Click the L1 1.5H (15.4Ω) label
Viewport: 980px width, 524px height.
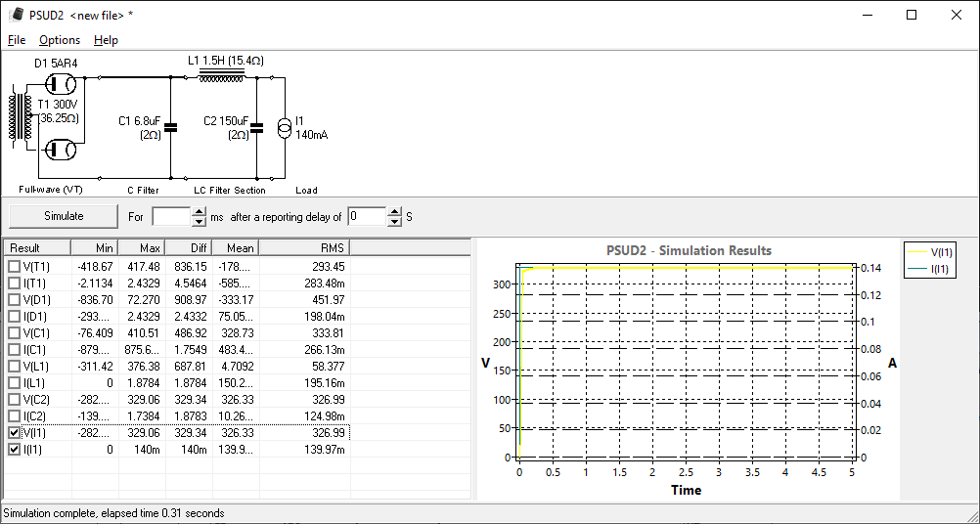click(x=226, y=61)
